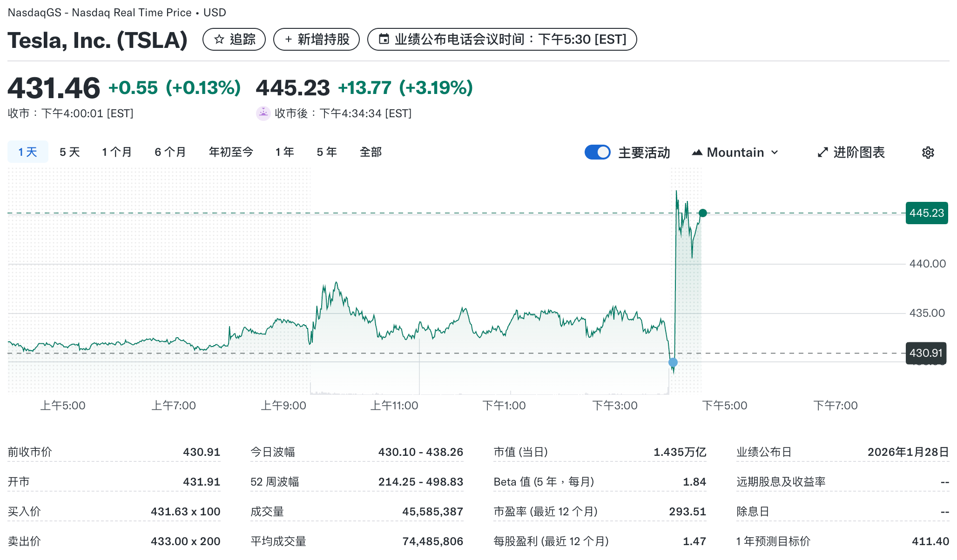The width and height of the screenshot is (957, 560).
Task: Click the after-hours price marker dot on chart
Action: point(703,213)
